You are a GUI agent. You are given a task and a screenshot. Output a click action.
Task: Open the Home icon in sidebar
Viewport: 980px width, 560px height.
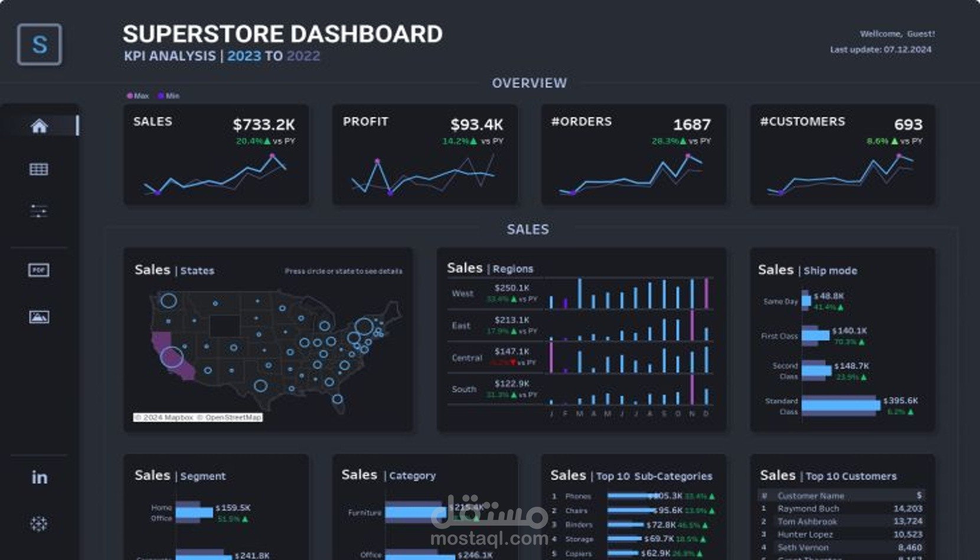tap(39, 126)
